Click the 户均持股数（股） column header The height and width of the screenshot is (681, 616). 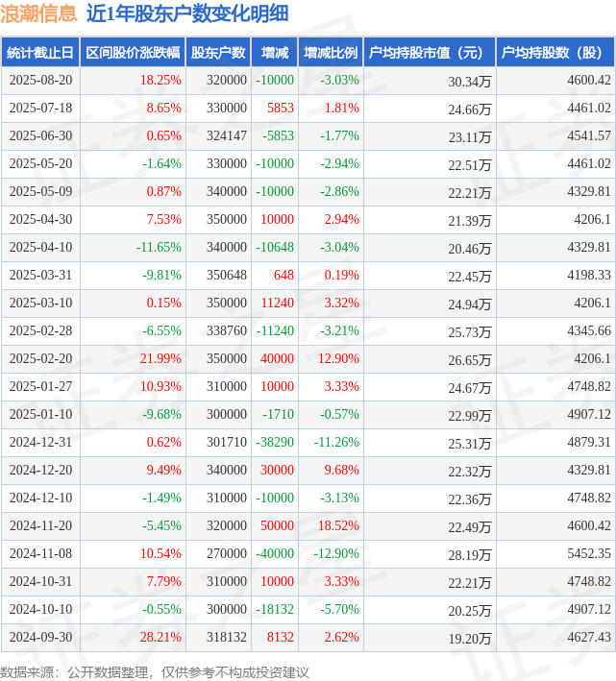pos(555,53)
